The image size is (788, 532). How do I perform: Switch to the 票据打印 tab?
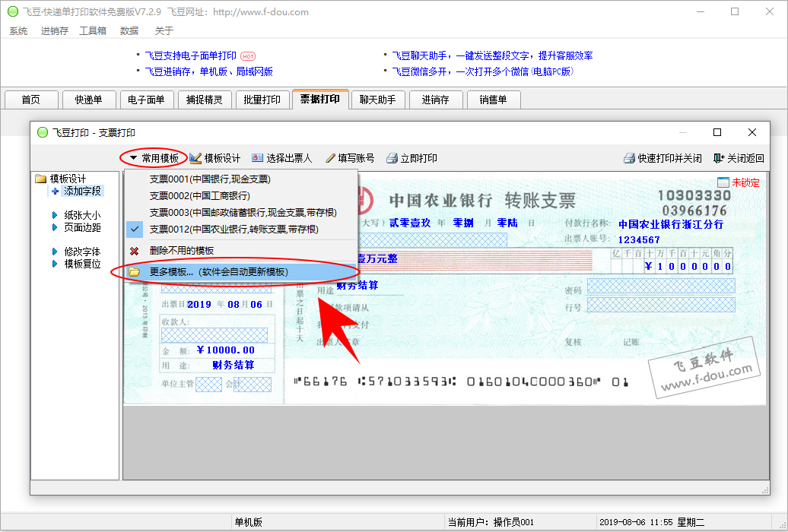coord(320,99)
